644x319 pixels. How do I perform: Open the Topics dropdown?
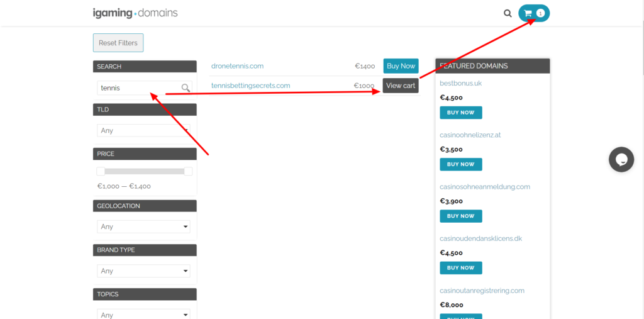pyautogui.click(x=144, y=315)
